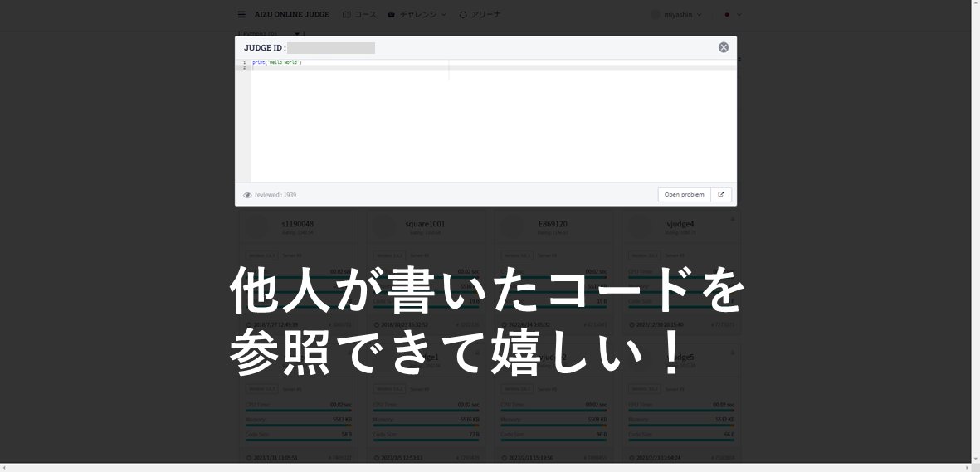
Task: Click the 58 B code size bar
Action: (x=299, y=440)
